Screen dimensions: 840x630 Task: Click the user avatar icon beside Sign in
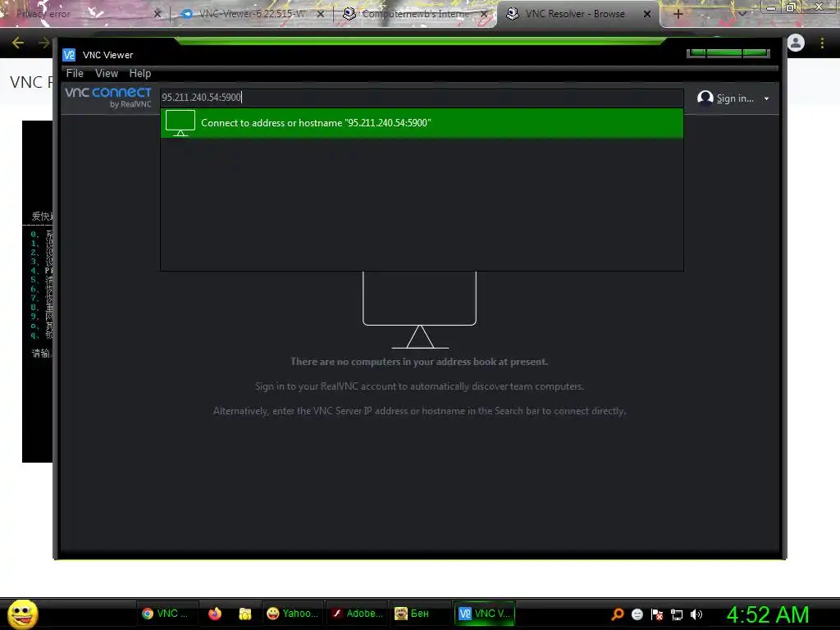[705, 98]
